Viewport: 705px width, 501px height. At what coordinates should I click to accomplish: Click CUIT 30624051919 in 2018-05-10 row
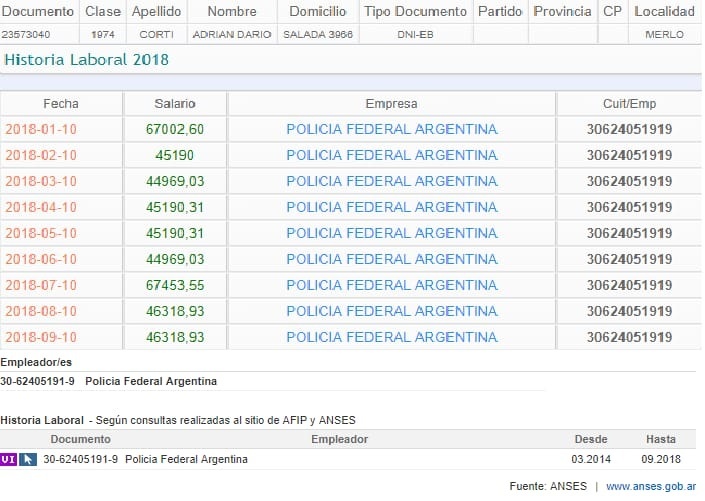(629, 233)
